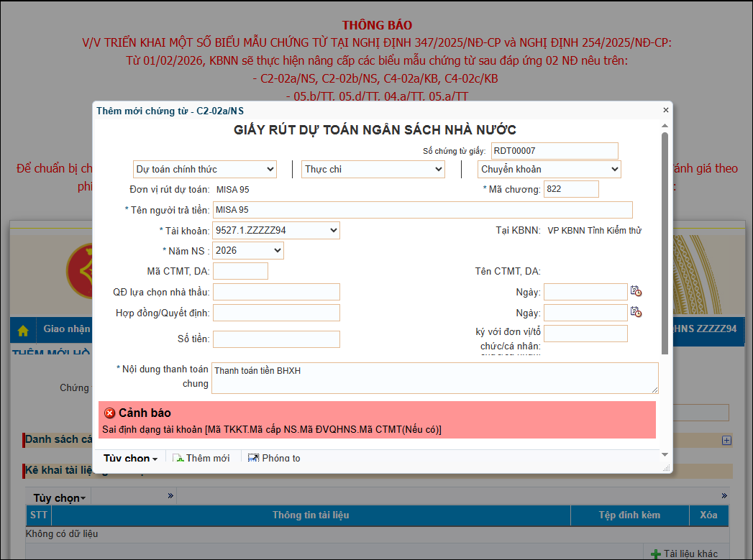Open the Chuyển khoản dropdown
The image size is (753, 560).
click(x=549, y=170)
